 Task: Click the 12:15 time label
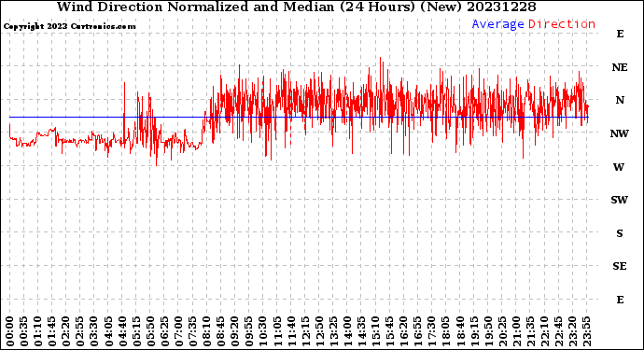tap(305, 331)
